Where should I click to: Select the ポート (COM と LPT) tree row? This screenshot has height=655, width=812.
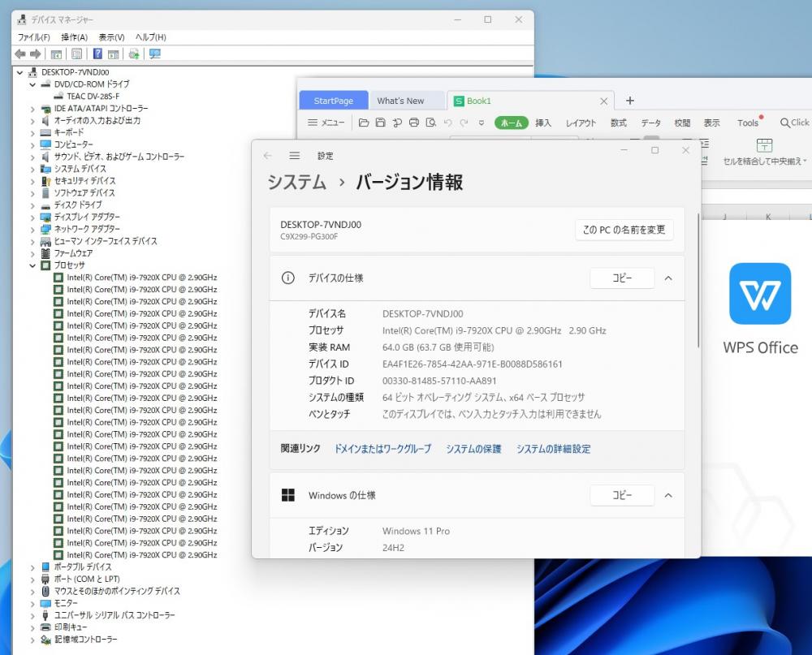pos(87,580)
